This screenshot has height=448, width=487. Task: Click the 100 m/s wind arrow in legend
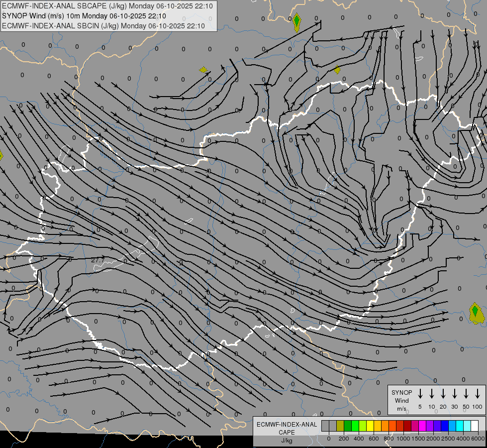[x=478, y=393]
